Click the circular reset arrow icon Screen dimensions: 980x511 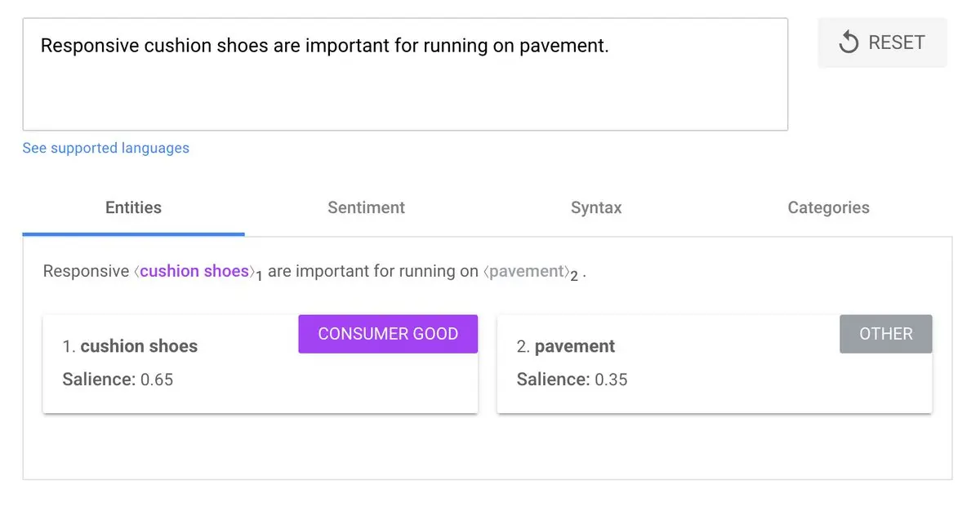point(849,42)
